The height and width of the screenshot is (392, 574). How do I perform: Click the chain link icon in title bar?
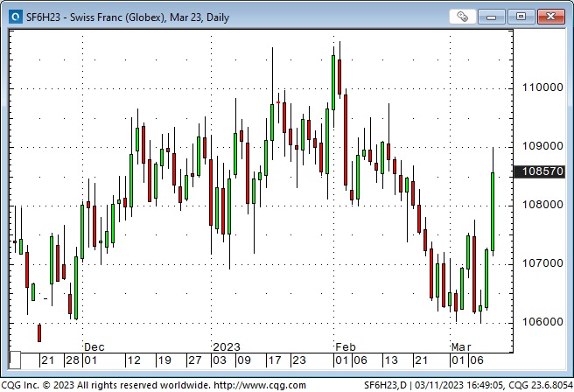tap(462, 17)
